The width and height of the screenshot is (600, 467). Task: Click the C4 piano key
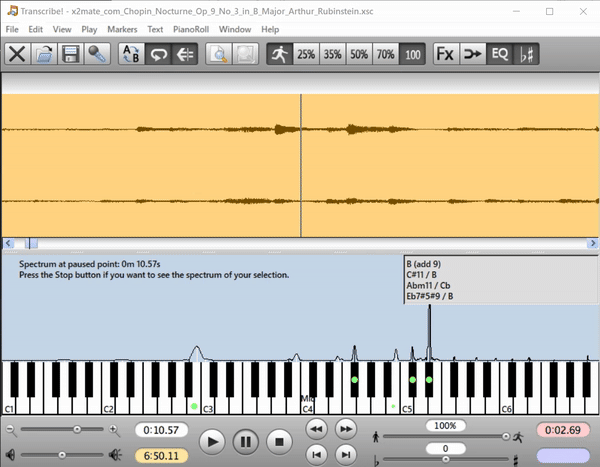pos(307,406)
